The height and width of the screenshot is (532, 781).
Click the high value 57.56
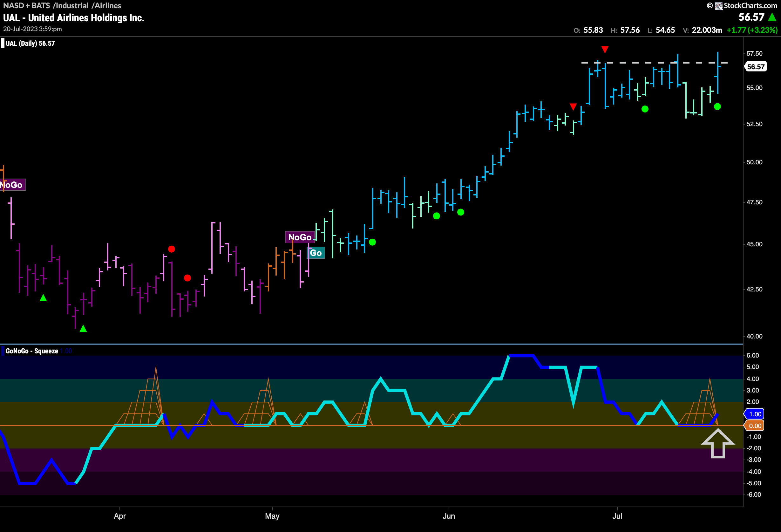pos(630,30)
